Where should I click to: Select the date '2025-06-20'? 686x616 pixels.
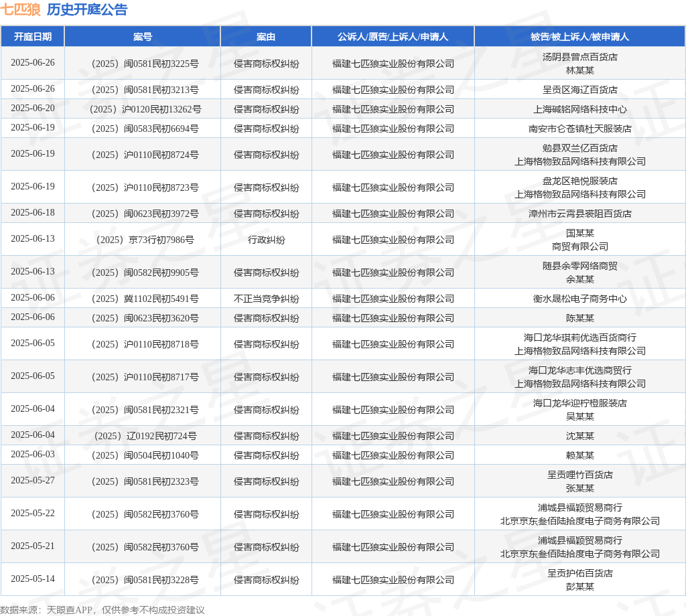pyautogui.click(x=33, y=108)
